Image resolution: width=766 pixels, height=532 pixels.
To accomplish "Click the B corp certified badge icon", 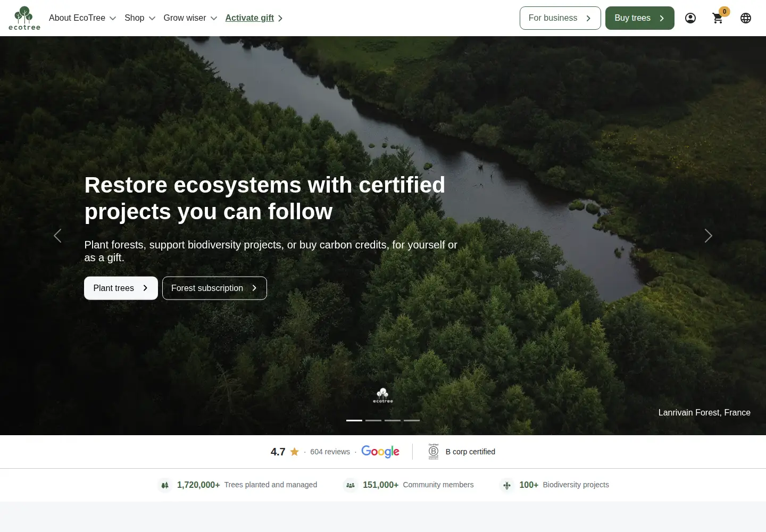I will coord(434,452).
